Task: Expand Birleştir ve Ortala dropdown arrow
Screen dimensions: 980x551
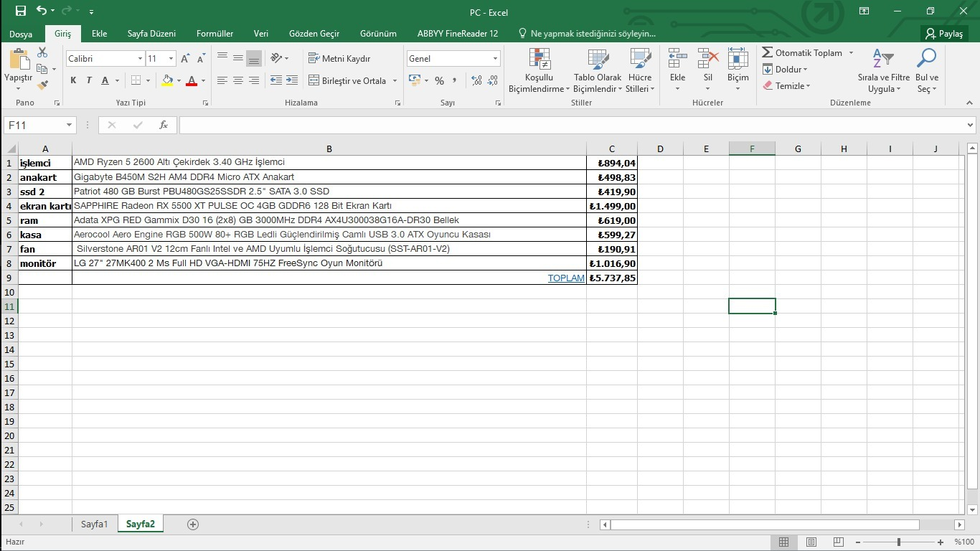Action: pyautogui.click(x=395, y=81)
